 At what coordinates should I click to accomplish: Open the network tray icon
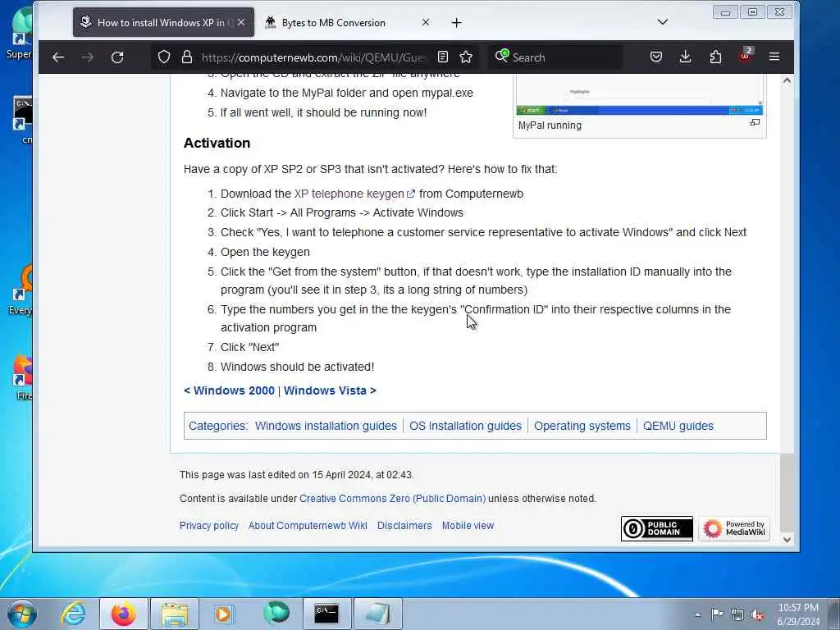click(x=737, y=614)
